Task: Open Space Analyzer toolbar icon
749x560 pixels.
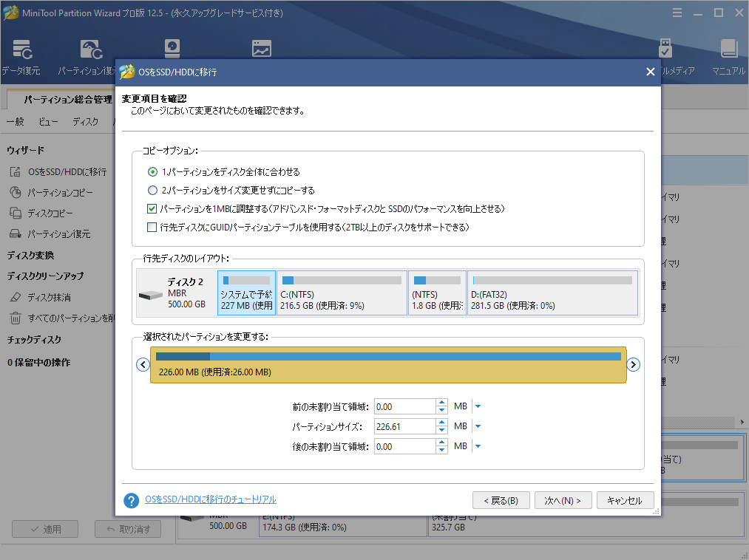Action: pyautogui.click(x=261, y=48)
